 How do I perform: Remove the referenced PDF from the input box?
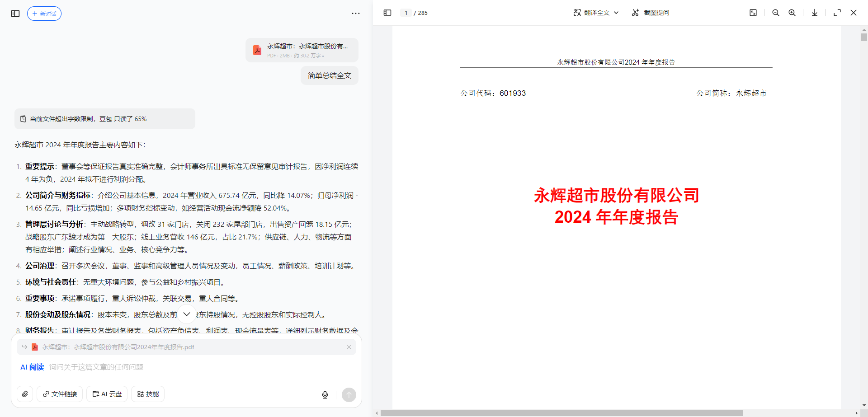click(349, 347)
